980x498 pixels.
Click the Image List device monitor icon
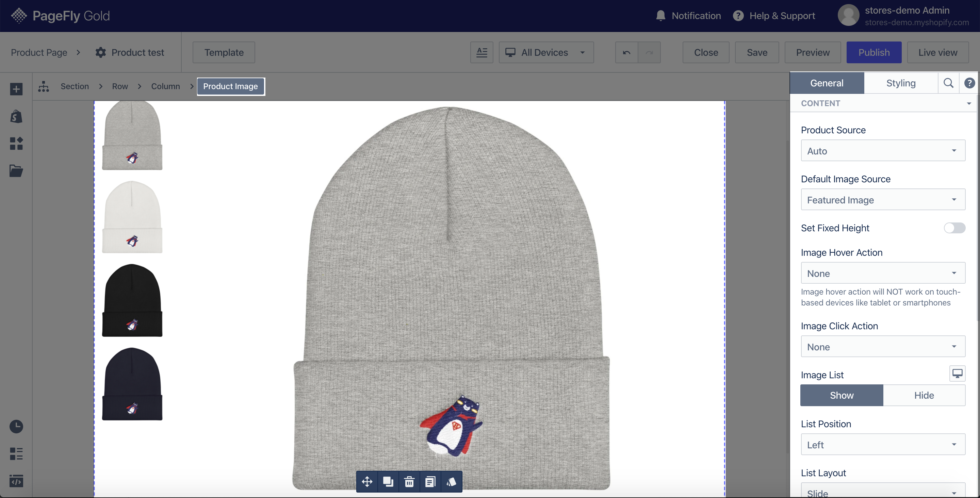[957, 373]
